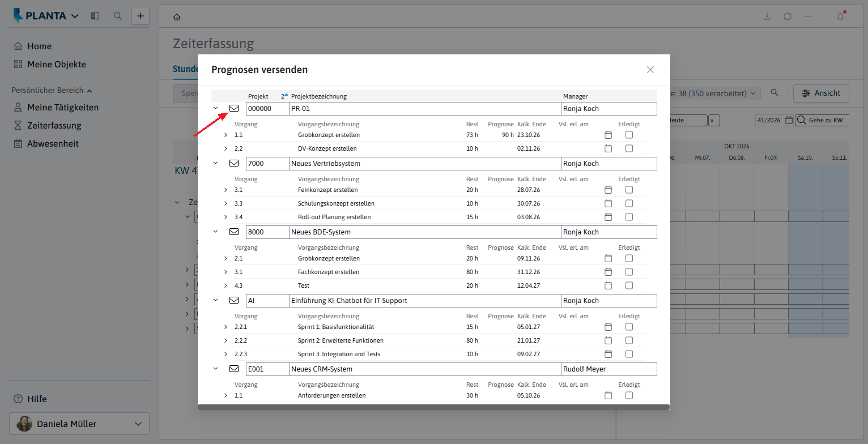This screenshot has height=444, width=868.
Task: Click the horizontal scrollbar of the dialog
Action: pos(433,407)
